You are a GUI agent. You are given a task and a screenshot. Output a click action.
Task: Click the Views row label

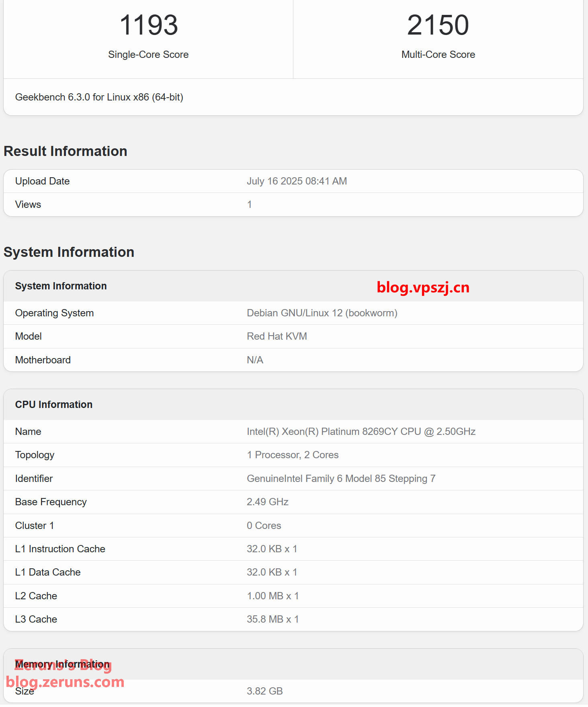28,205
